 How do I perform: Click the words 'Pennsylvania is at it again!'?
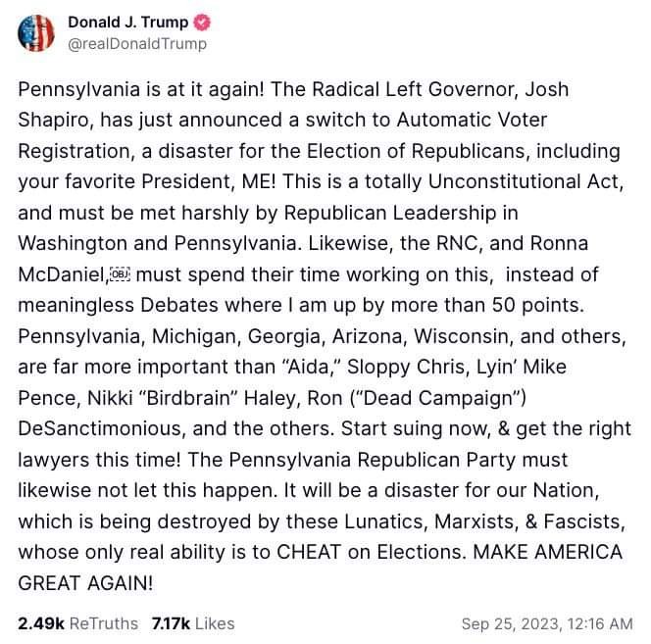pos(141,89)
